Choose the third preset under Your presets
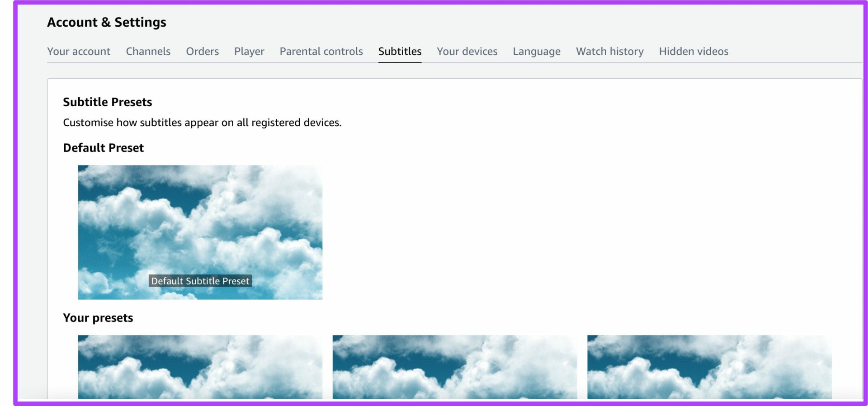 709,367
